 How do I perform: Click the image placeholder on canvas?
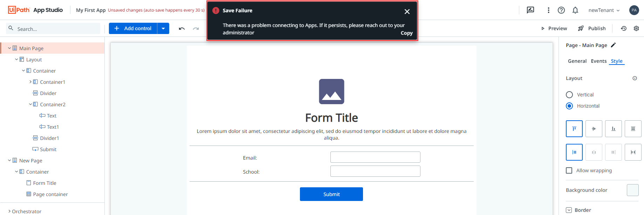pos(331,92)
